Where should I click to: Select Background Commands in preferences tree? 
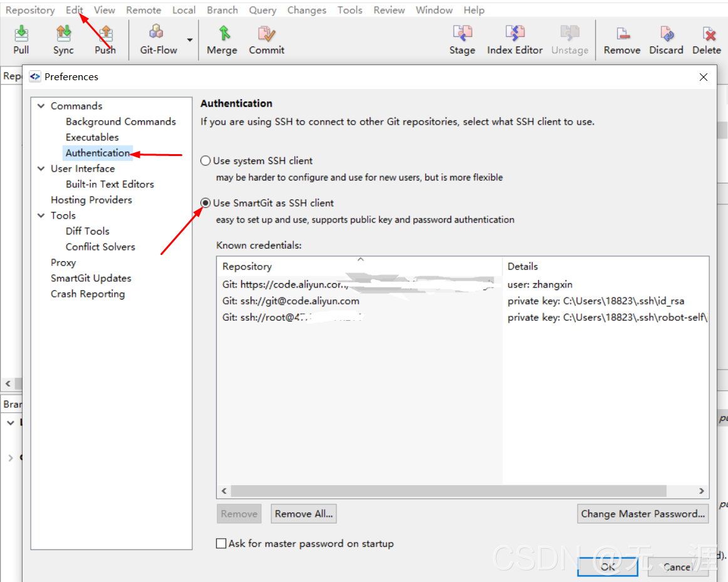tap(121, 122)
